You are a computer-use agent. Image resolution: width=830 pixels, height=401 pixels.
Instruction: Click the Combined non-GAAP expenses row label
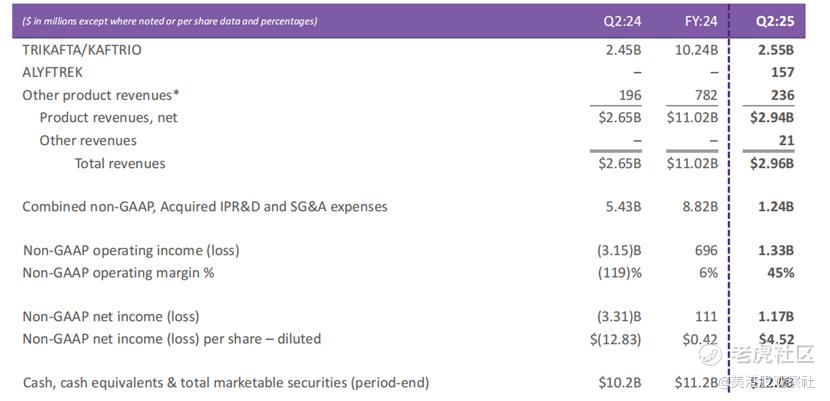point(205,207)
